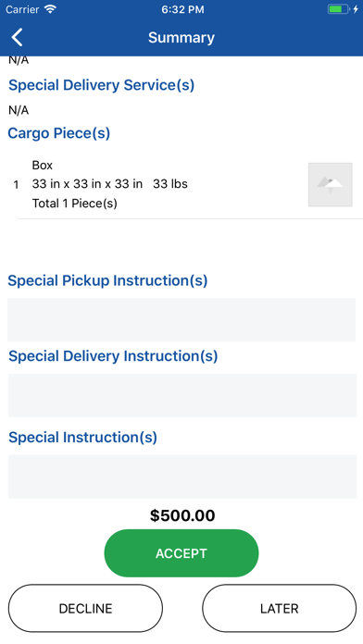
Task: Focus the Special Delivery Instruction(s) field
Action: click(x=182, y=395)
